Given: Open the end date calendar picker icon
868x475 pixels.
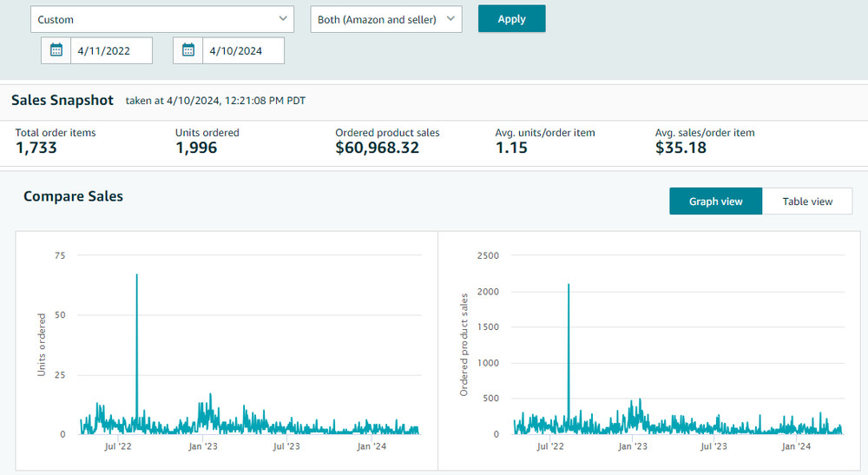Looking at the screenshot, I should [188, 50].
